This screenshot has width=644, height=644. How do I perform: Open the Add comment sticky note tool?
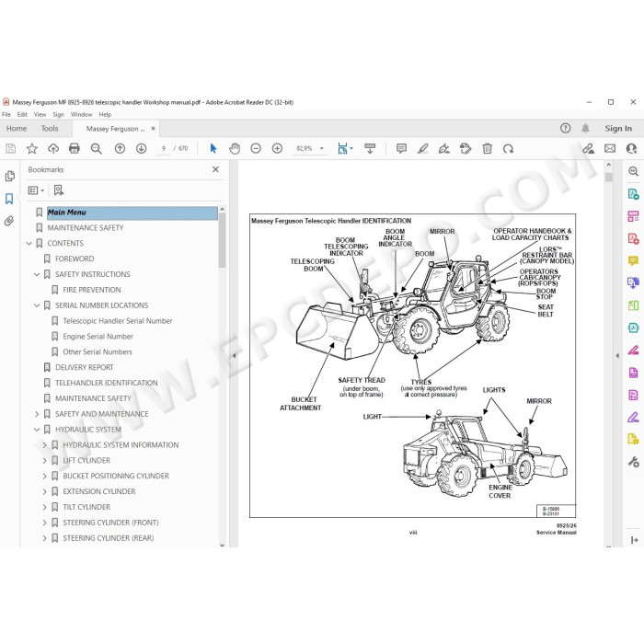[401, 148]
